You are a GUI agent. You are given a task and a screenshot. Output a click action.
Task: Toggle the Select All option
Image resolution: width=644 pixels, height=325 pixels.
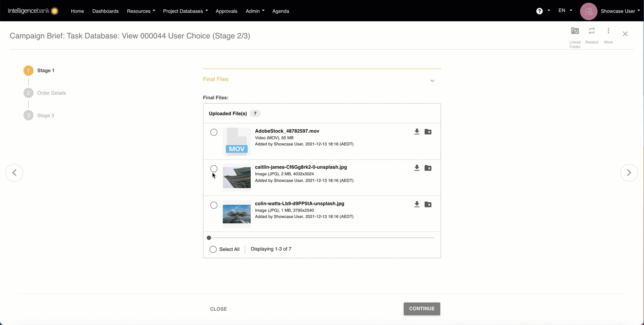(213, 249)
